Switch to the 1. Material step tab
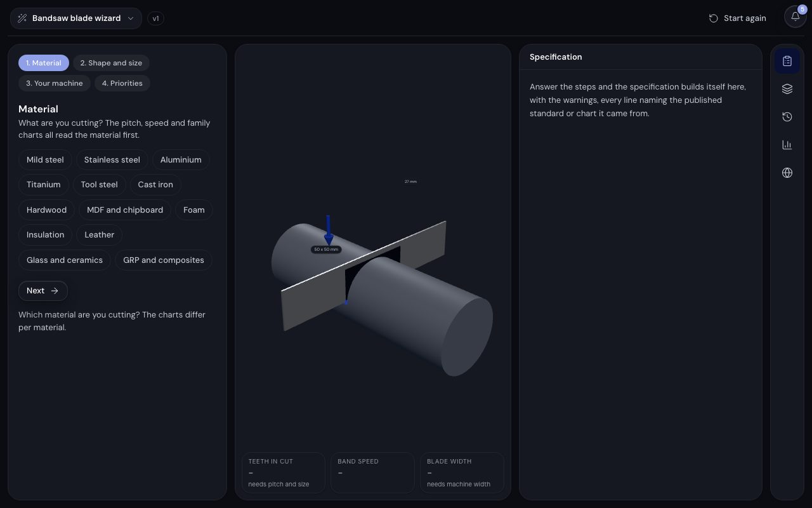Image resolution: width=812 pixels, height=508 pixels. [44, 63]
